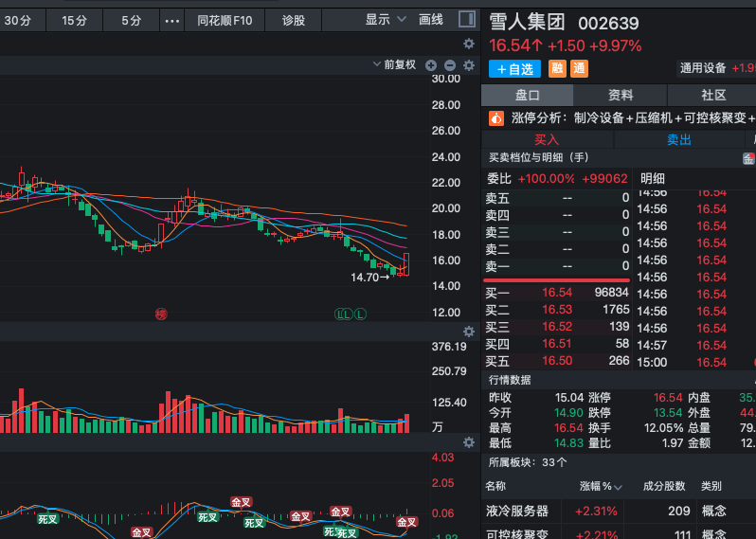Select the 可控核聚变 sector row
This screenshot has width=756, height=539.
619,531
